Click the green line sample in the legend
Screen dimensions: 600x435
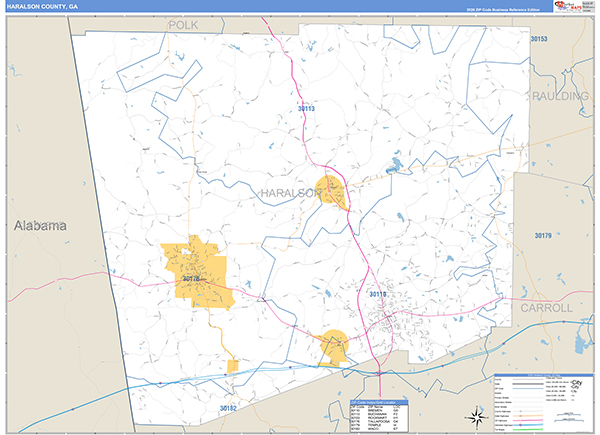pos(528,430)
